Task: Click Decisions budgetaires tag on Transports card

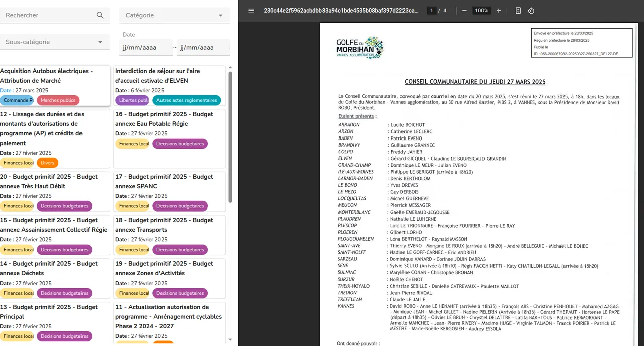Action: 180,250
